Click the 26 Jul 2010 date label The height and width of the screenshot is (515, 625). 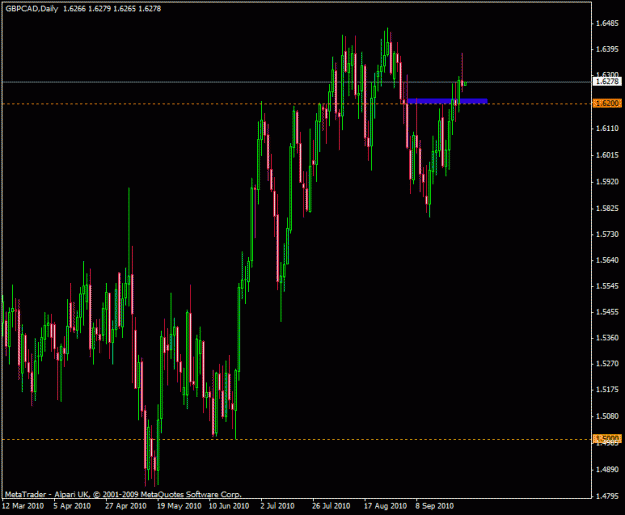[x=331, y=506]
